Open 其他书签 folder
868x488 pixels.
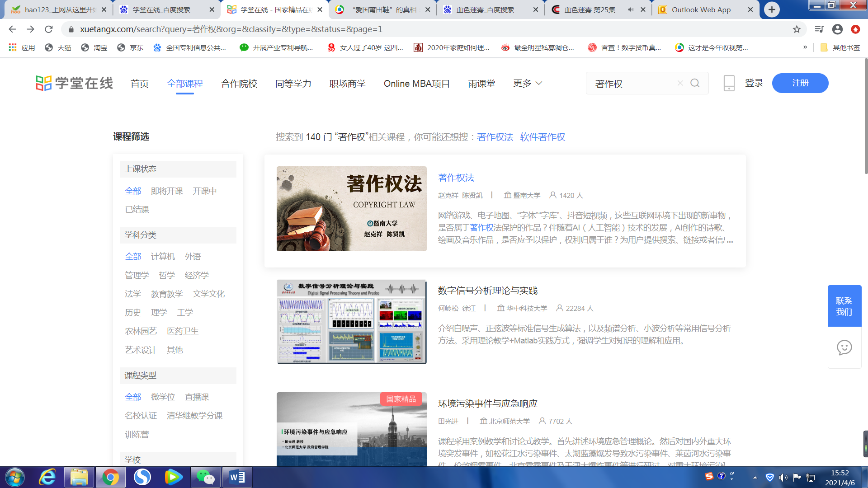coord(840,47)
